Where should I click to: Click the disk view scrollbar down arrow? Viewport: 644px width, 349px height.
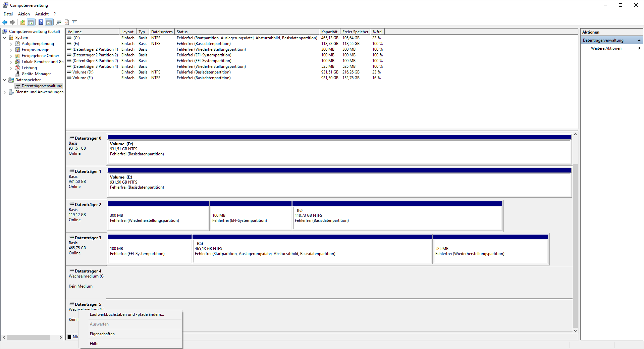coord(575,331)
